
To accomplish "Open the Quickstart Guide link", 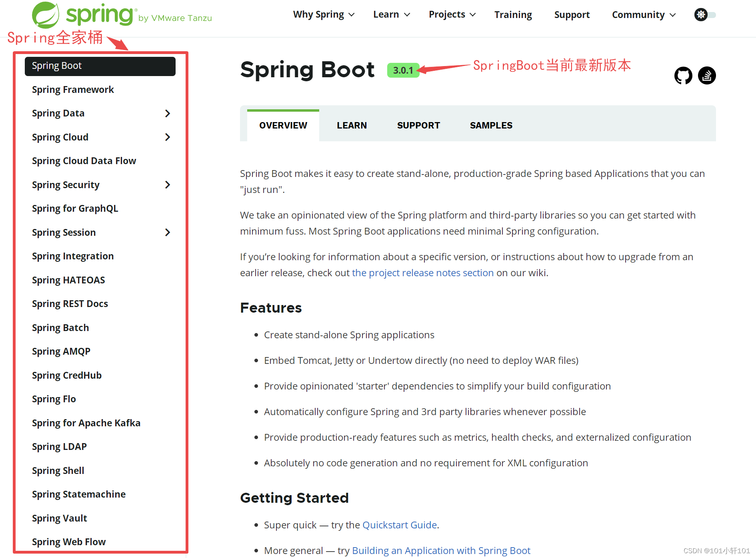I will click(x=400, y=525).
